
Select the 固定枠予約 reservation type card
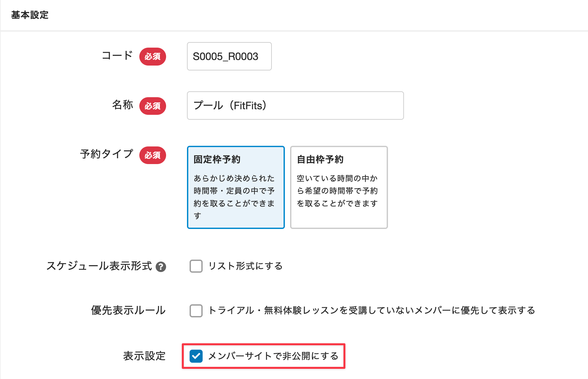[236, 188]
